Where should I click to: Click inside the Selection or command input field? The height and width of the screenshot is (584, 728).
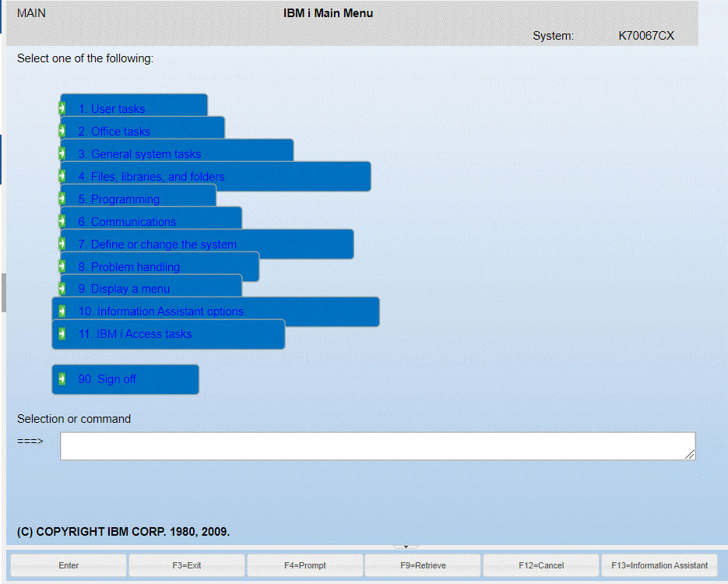[x=377, y=445]
